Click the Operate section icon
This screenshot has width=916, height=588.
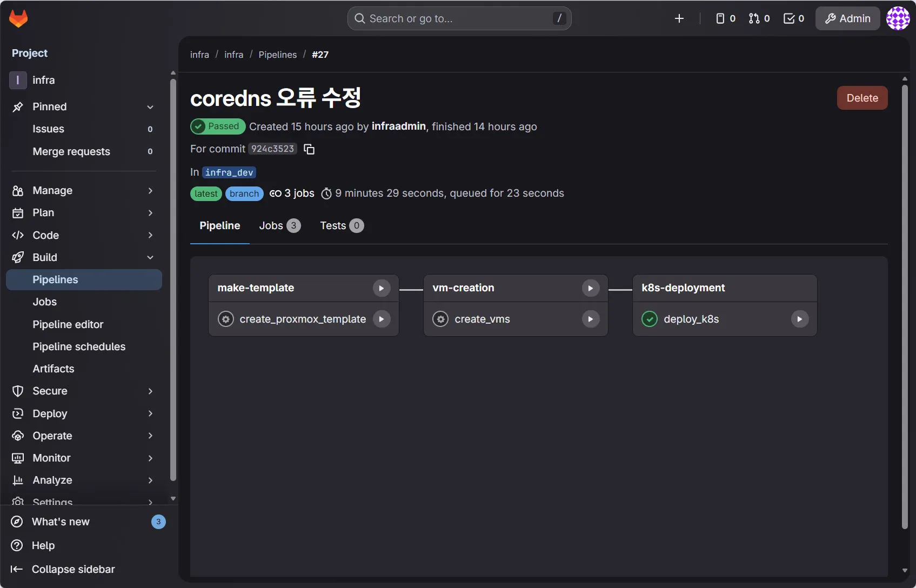(18, 436)
